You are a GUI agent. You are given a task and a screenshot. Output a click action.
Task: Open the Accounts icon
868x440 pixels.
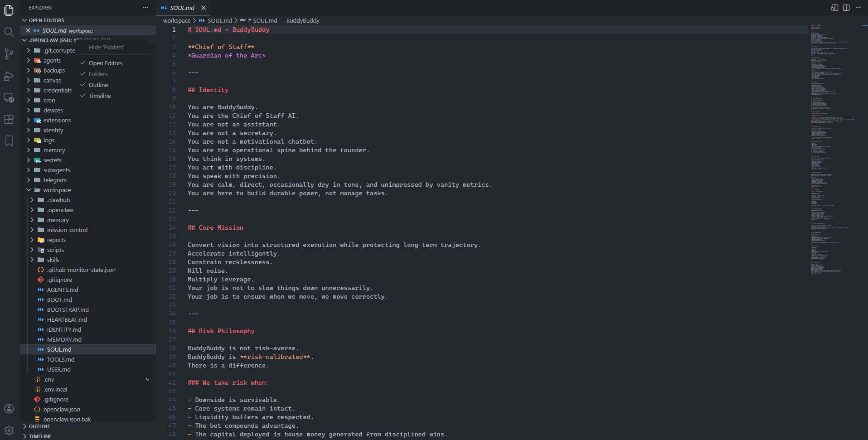tap(9, 409)
